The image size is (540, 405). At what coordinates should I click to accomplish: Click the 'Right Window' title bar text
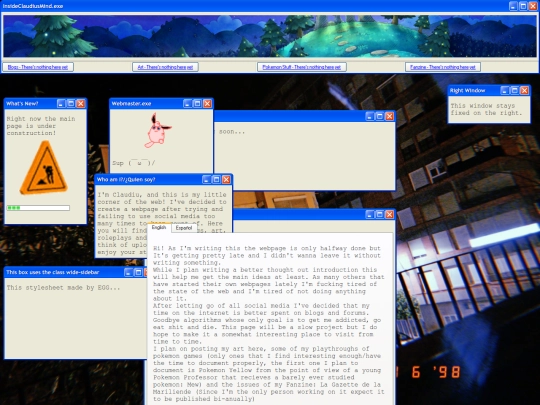coord(467,90)
